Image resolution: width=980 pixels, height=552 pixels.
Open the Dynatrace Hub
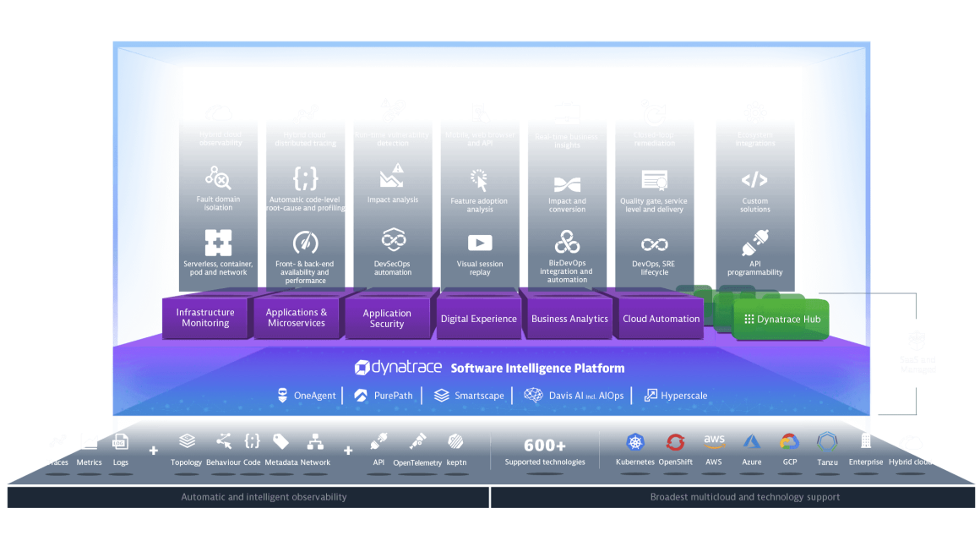[780, 320]
